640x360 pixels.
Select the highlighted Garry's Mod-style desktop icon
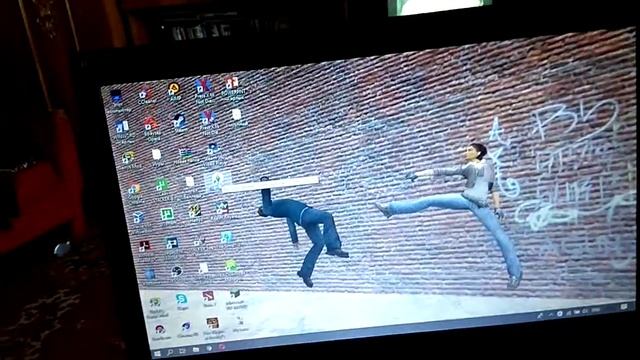pos(217,180)
